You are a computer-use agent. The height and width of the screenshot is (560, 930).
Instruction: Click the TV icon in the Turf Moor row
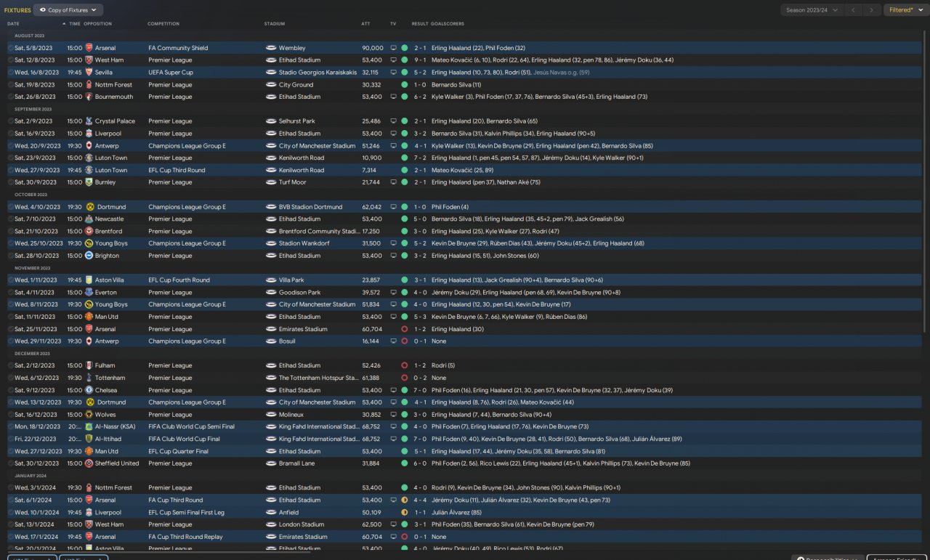[x=394, y=182]
